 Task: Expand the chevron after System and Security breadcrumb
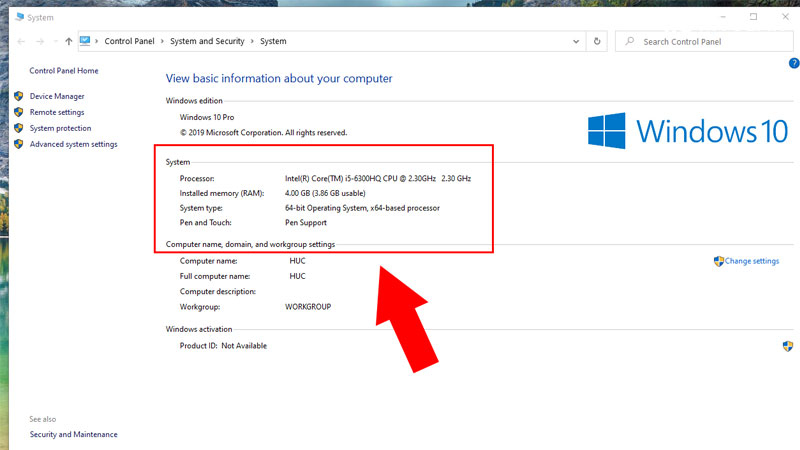pyautogui.click(x=251, y=41)
